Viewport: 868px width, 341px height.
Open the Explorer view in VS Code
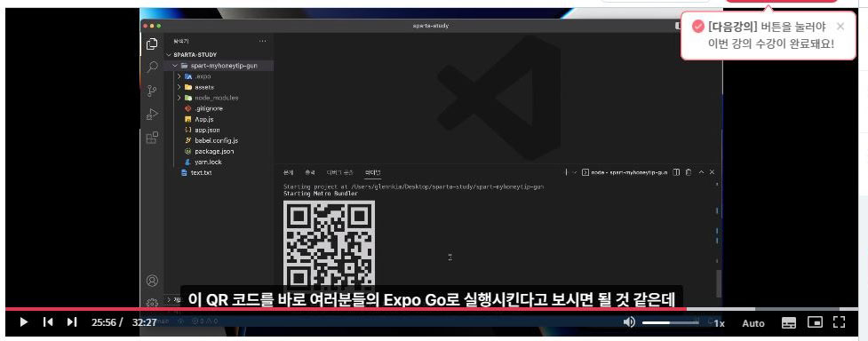(152, 44)
